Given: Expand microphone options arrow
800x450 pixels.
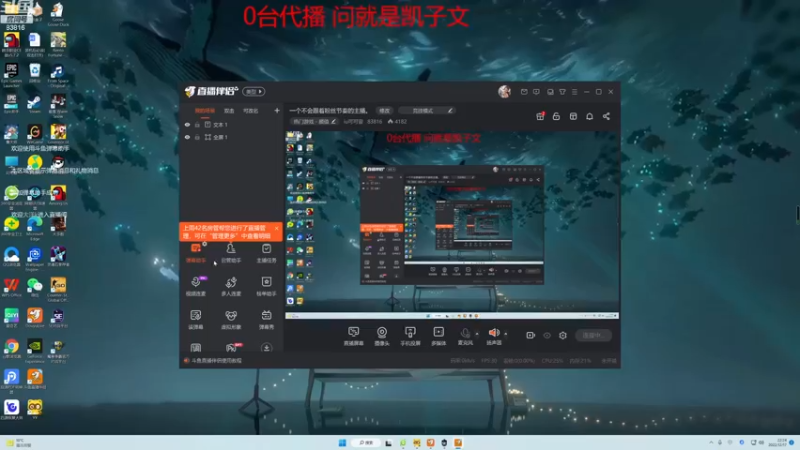Looking at the screenshot, I should click(477, 334).
